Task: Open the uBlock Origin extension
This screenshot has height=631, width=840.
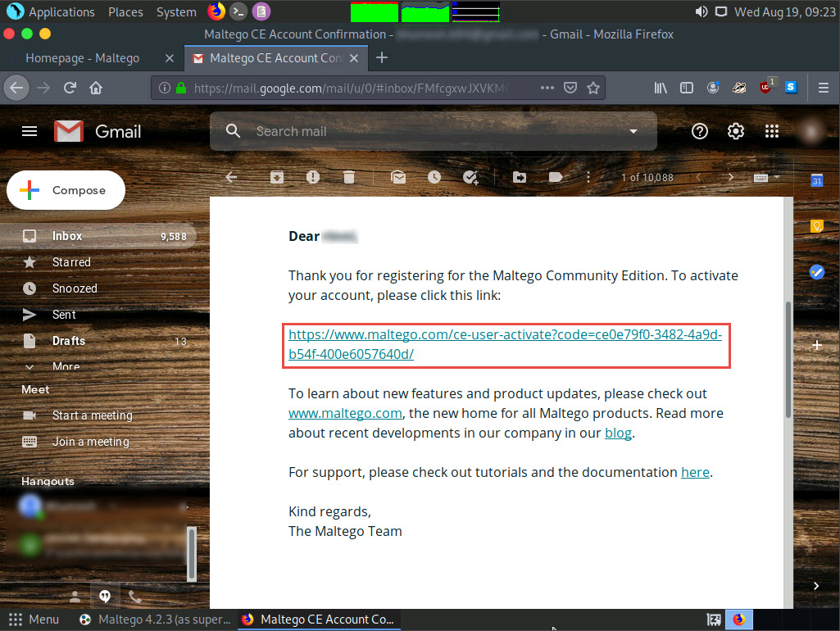Action: point(766,88)
